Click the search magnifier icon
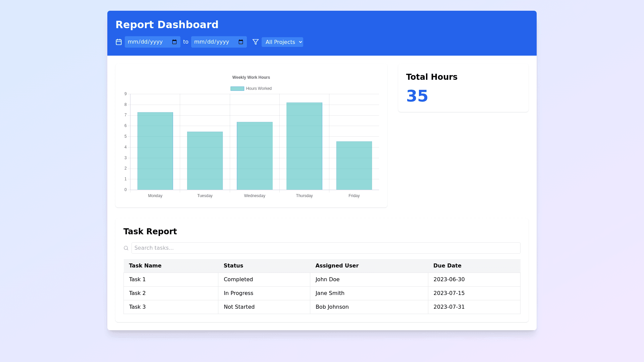This screenshot has height=362, width=644. [x=126, y=248]
